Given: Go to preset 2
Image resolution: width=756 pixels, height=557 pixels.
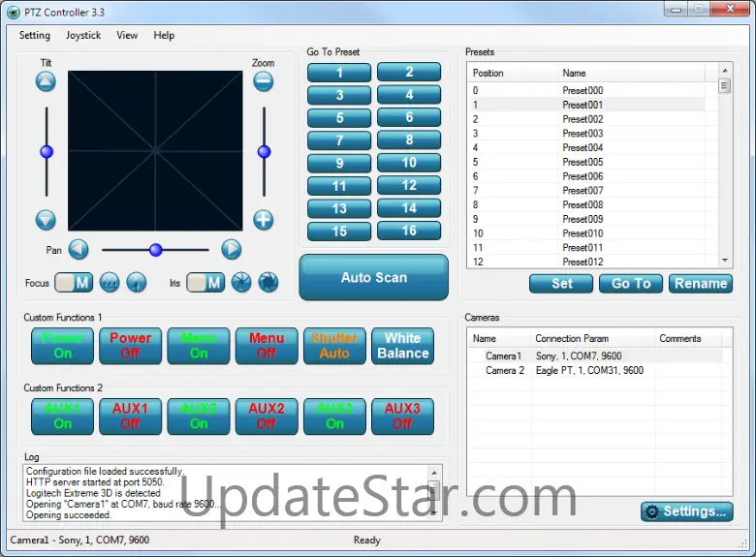Looking at the screenshot, I should coord(409,72).
